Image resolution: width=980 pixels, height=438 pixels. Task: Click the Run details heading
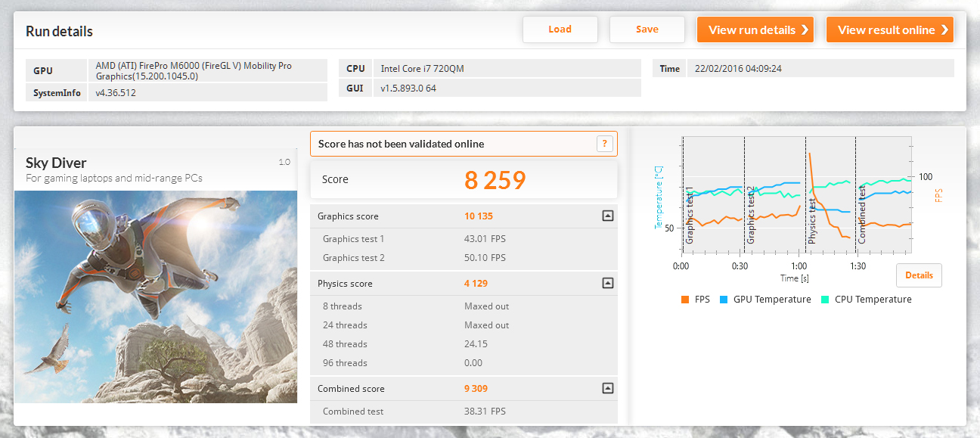(x=60, y=31)
